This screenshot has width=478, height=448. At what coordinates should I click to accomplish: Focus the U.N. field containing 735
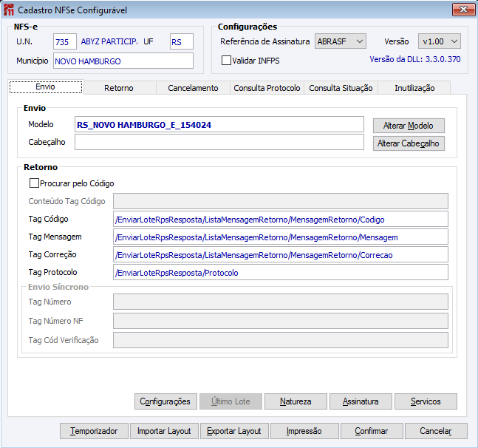click(x=64, y=41)
